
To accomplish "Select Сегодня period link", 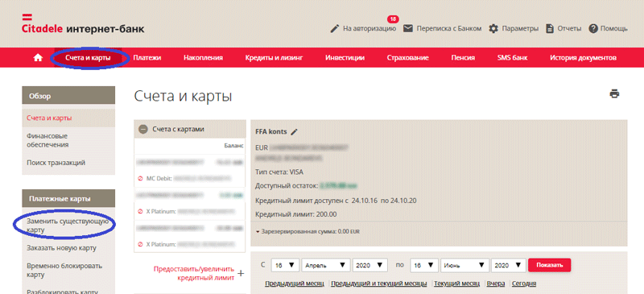I will tap(524, 284).
